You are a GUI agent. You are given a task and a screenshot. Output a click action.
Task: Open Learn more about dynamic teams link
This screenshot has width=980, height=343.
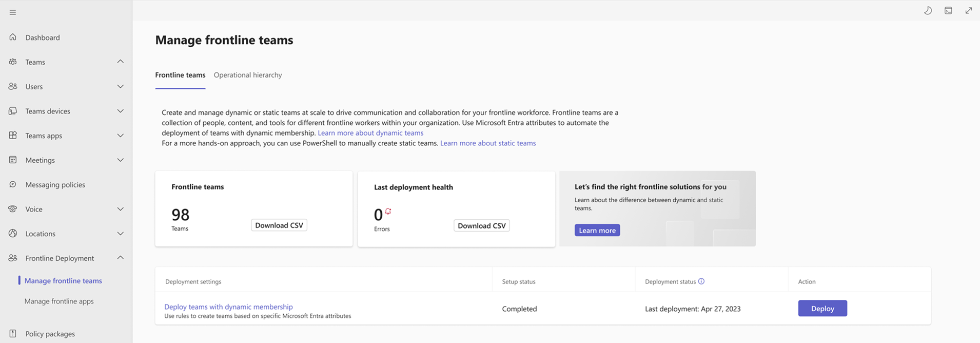[370, 133]
